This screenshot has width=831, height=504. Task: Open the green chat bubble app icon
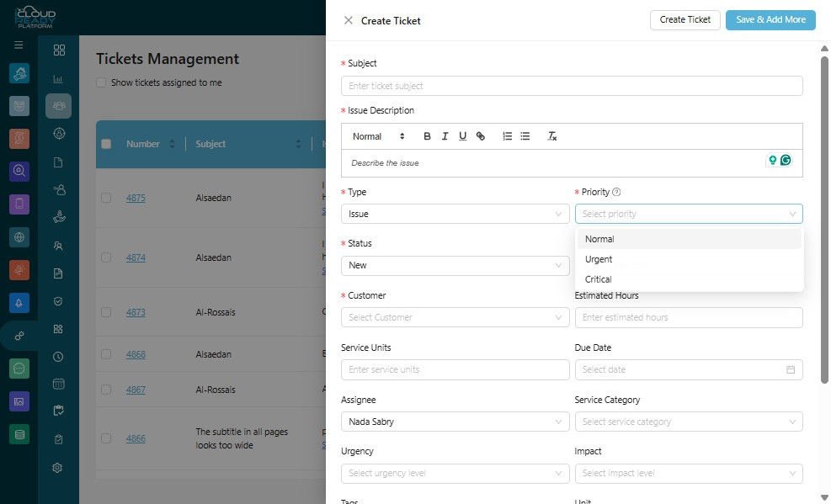(x=19, y=369)
